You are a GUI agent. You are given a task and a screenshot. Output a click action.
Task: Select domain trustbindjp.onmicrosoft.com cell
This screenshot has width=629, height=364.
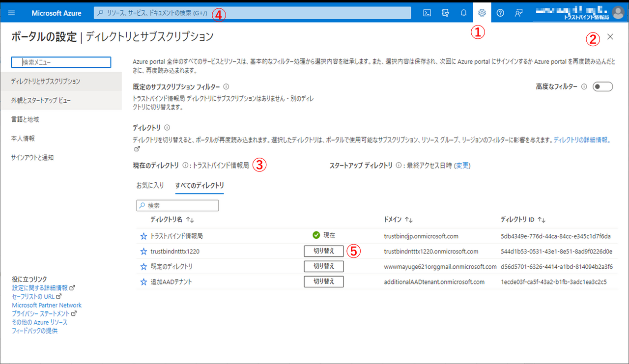click(421, 236)
